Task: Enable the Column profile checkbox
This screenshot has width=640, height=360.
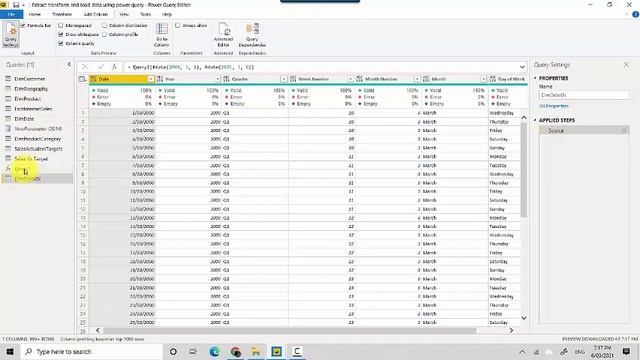Action: point(104,34)
